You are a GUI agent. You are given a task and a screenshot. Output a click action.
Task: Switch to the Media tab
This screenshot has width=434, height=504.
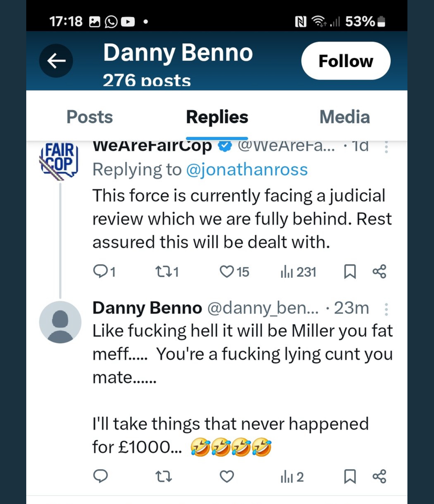tap(345, 117)
